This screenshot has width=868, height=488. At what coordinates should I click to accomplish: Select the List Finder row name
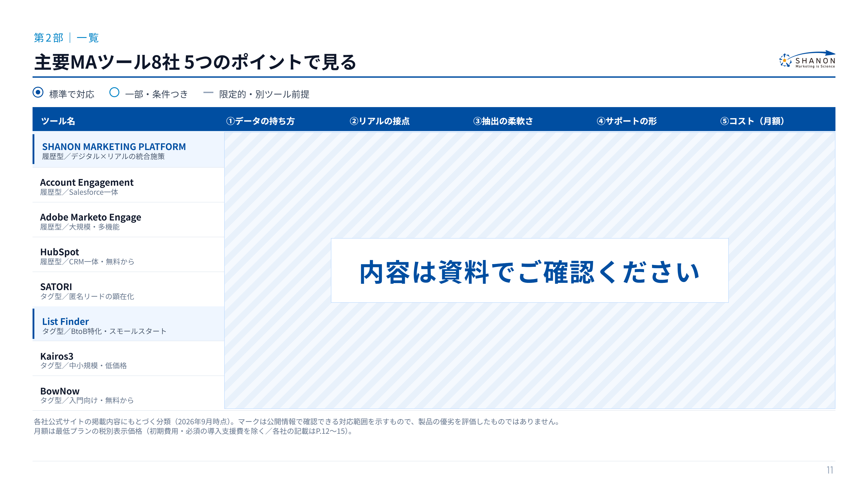click(x=65, y=321)
